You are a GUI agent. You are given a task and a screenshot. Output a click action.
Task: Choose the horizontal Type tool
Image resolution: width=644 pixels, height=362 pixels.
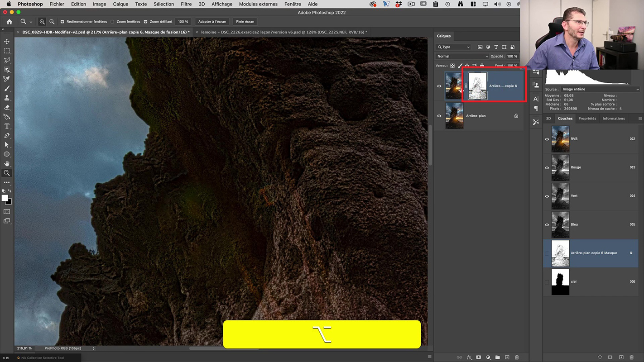[7, 126]
